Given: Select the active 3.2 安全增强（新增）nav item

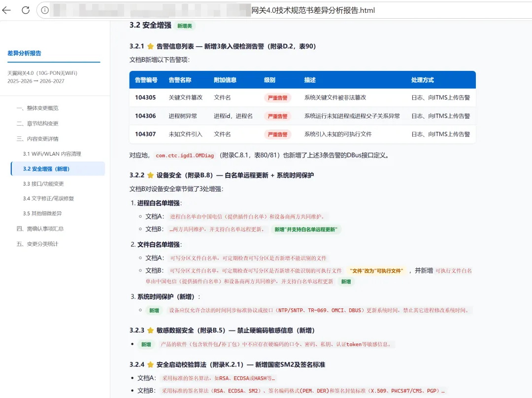Looking at the screenshot, I should [58, 168].
